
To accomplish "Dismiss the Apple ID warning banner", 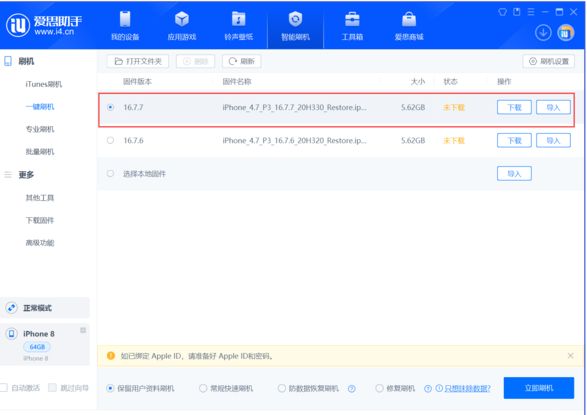I will tap(570, 356).
